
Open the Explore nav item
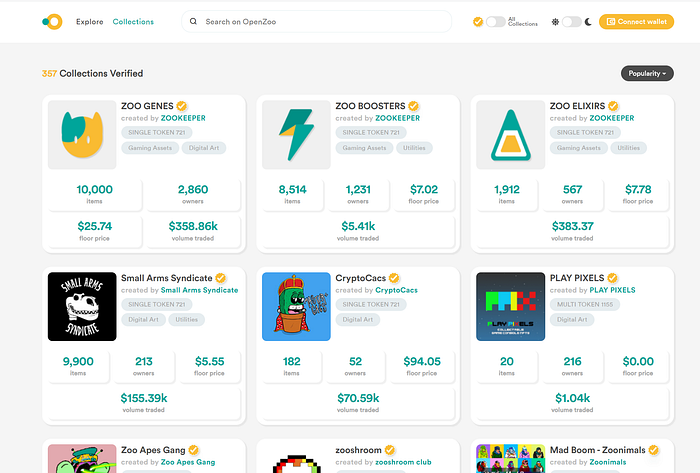click(90, 21)
